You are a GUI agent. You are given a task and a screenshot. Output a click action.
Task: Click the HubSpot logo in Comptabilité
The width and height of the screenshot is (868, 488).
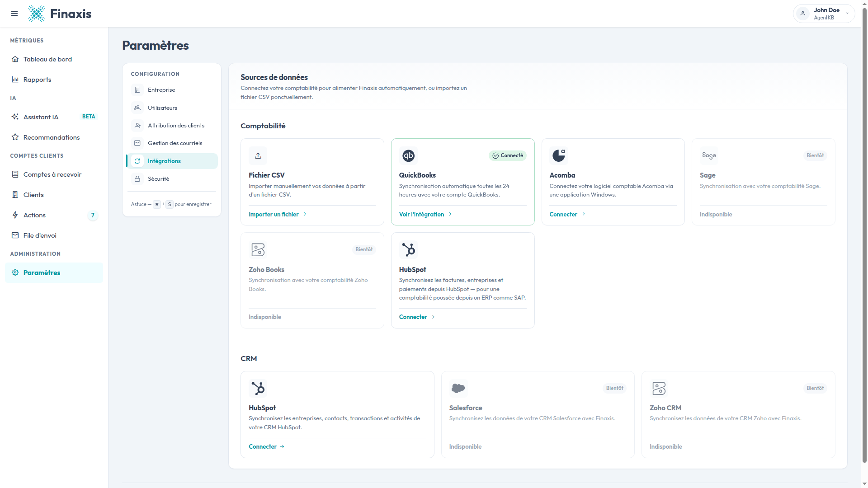pos(408,249)
